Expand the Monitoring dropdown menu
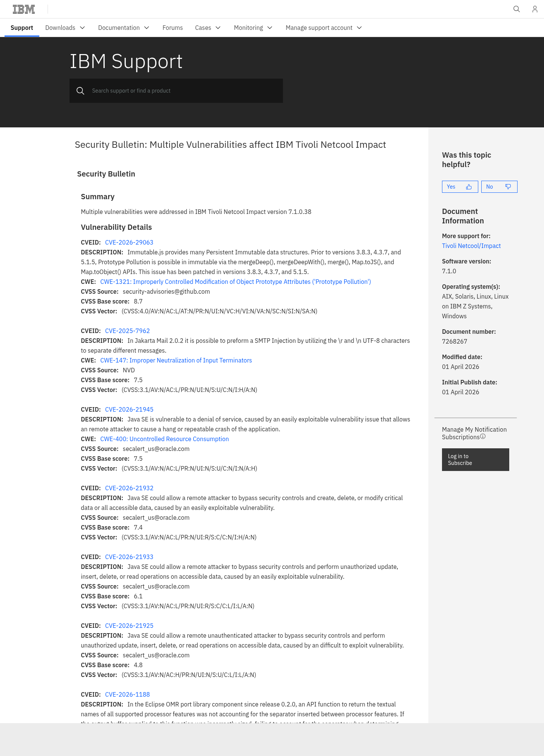 pyautogui.click(x=253, y=28)
